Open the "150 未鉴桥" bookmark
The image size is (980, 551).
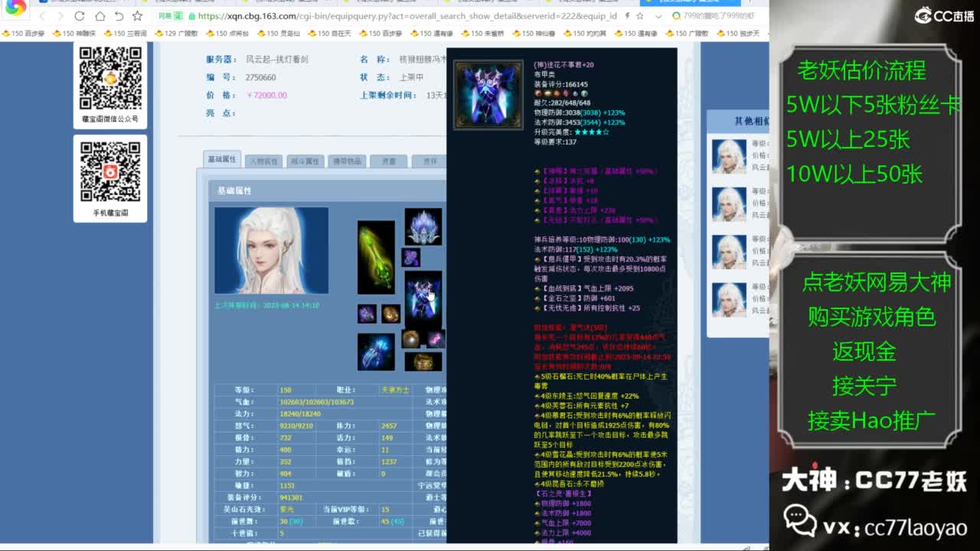(x=482, y=34)
